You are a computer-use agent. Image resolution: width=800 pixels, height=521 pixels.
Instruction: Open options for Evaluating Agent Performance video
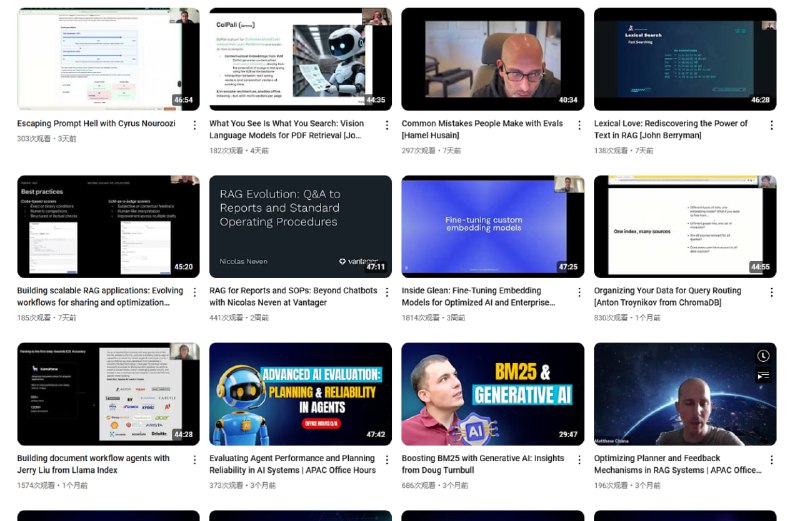click(x=387, y=459)
